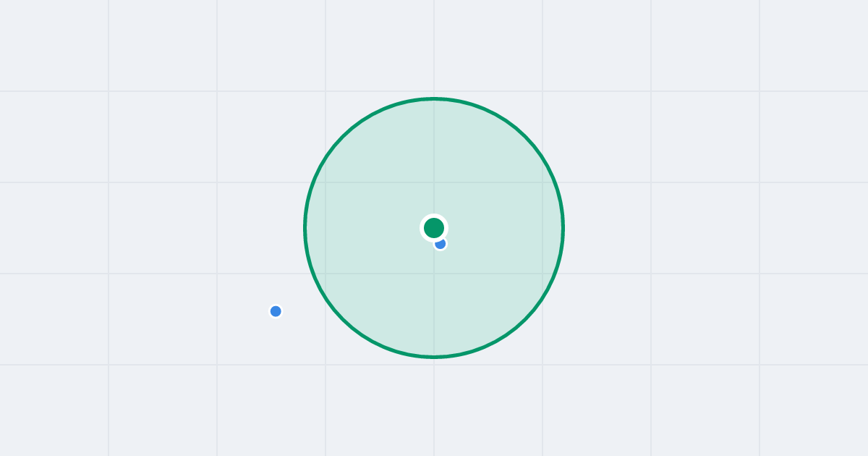Select the green center marker of the circle
The image size is (868, 456).
pyautogui.click(x=434, y=228)
